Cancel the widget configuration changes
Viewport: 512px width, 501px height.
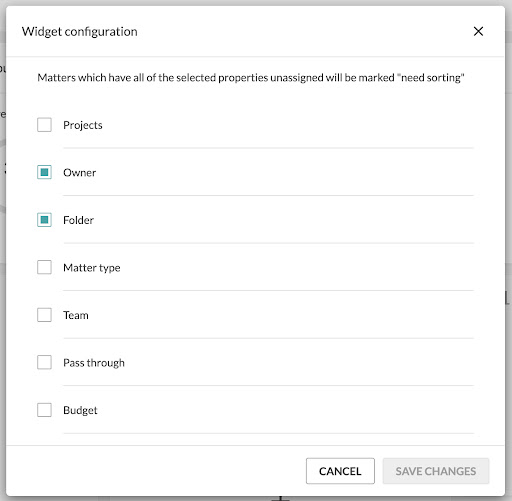(x=340, y=471)
